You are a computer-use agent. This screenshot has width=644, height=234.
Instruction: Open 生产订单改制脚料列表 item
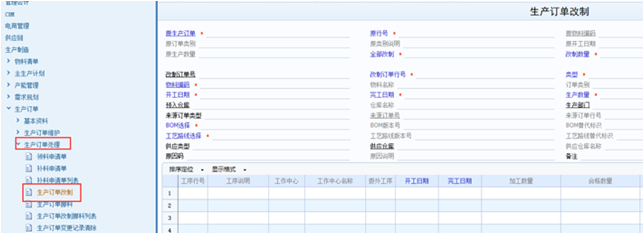point(67,216)
